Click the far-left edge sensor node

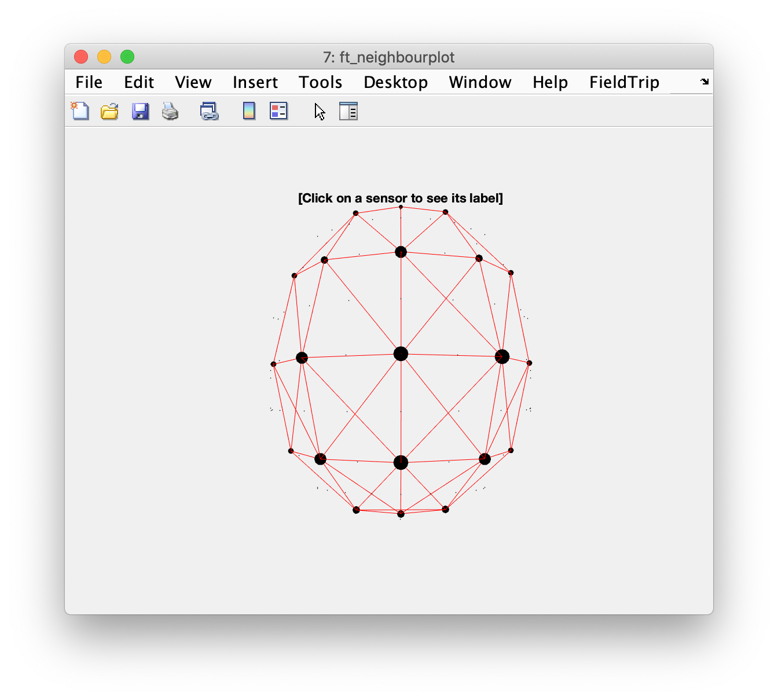(x=273, y=364)
